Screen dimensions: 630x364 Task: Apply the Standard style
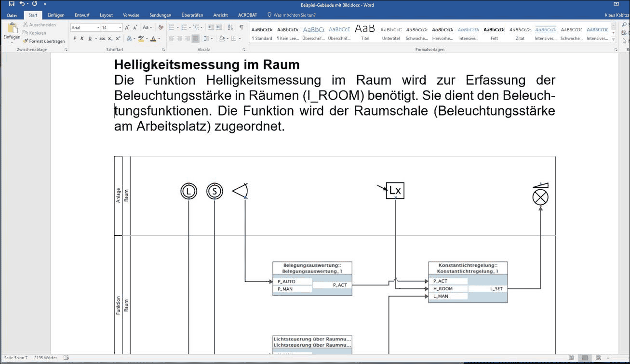[x=262, y=33]
